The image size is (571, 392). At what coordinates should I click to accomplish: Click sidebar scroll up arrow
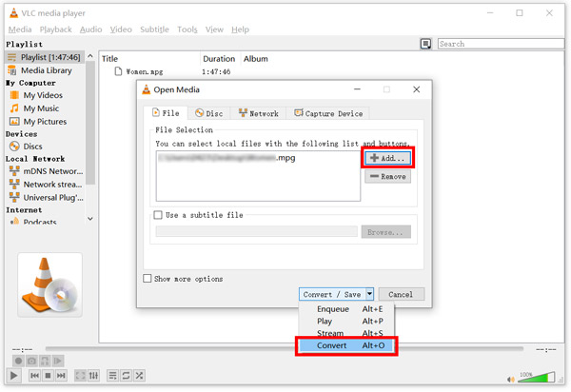[x=90, y=56]
